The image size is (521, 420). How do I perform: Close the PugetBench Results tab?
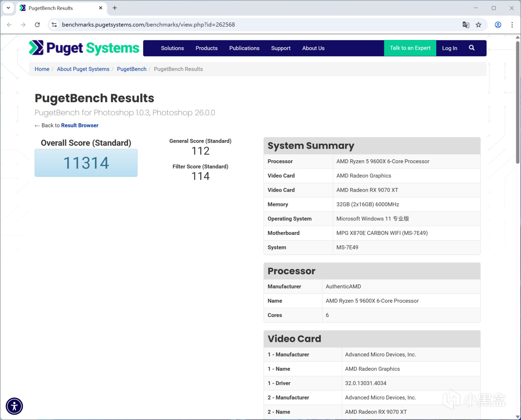point(101,8)
